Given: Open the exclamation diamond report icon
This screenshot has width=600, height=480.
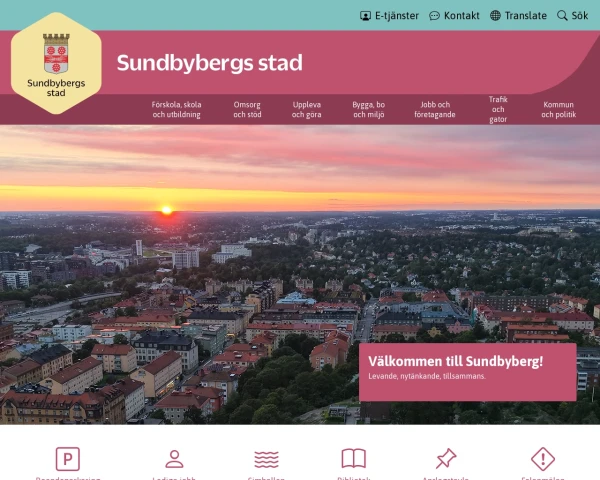Looking at the screenshot, I should (543, 459).
